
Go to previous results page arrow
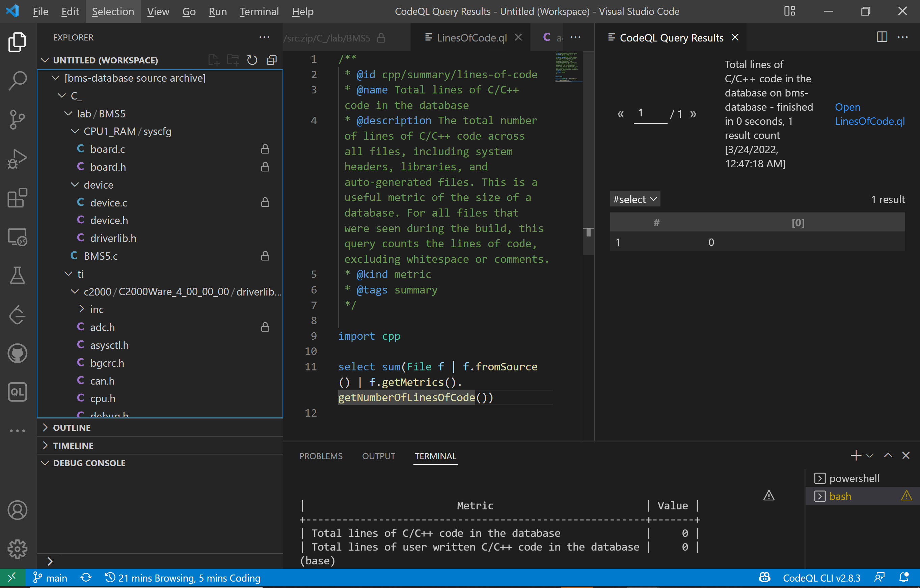621,114
